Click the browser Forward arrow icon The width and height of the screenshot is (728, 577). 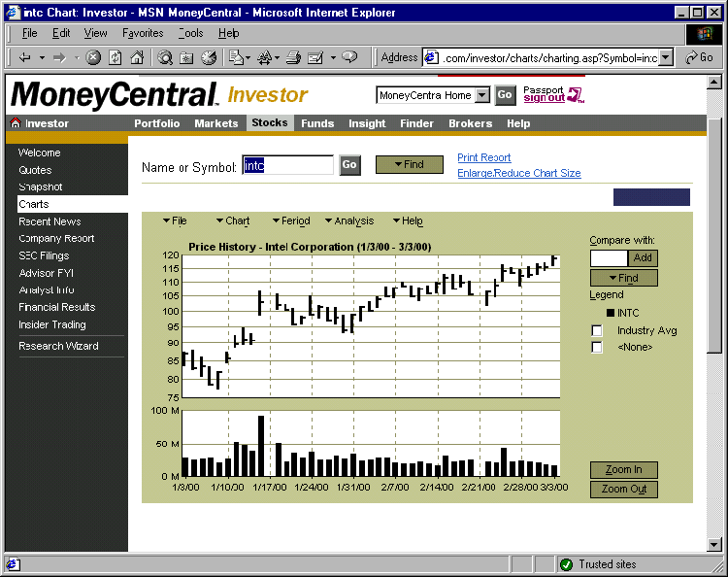(59, 57)
